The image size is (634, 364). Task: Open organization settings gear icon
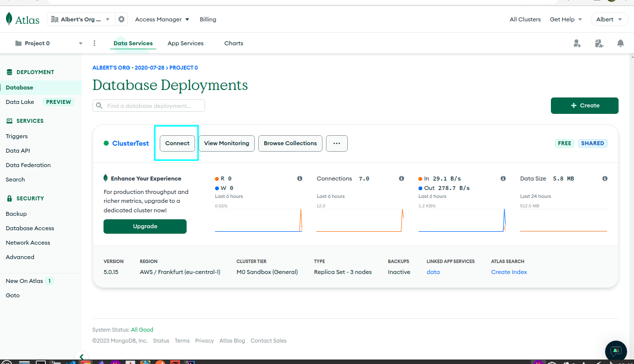[x=121, y=19]
